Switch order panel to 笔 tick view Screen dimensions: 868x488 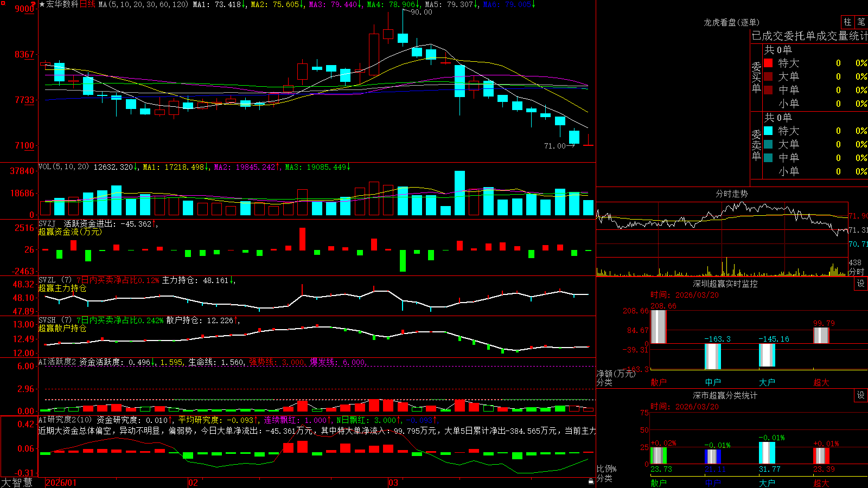861,22
